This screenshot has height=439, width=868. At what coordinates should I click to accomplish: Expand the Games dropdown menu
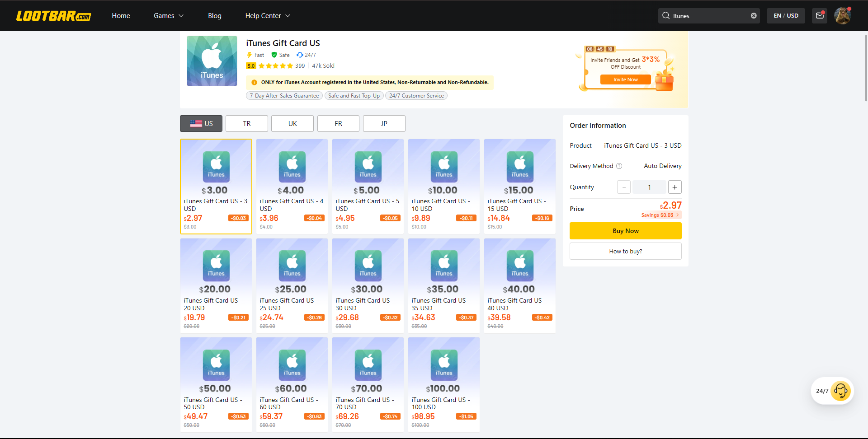click(x=169, y=16)
